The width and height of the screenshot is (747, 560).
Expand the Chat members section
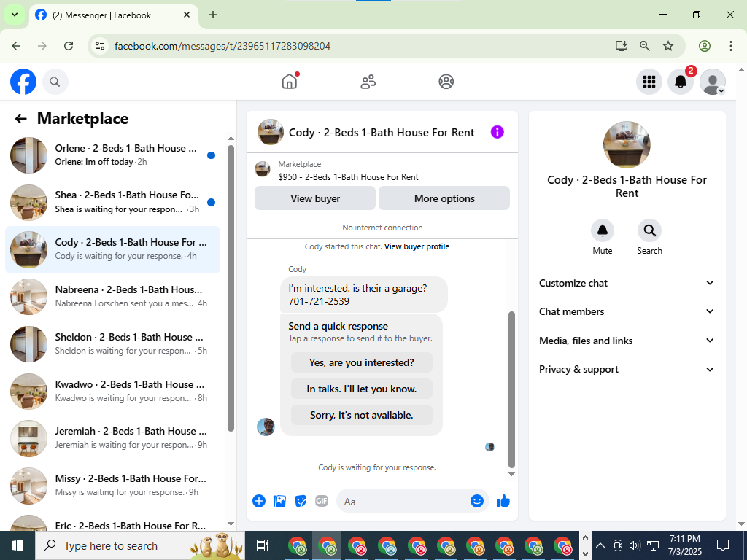click(x=627, y=311)
